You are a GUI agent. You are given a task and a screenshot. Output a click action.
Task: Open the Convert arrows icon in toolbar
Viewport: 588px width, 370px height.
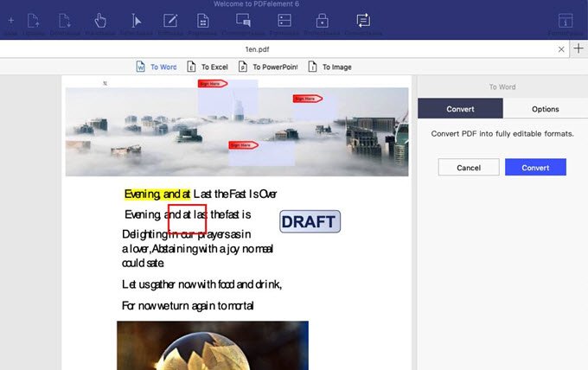(x=363, y=20)
